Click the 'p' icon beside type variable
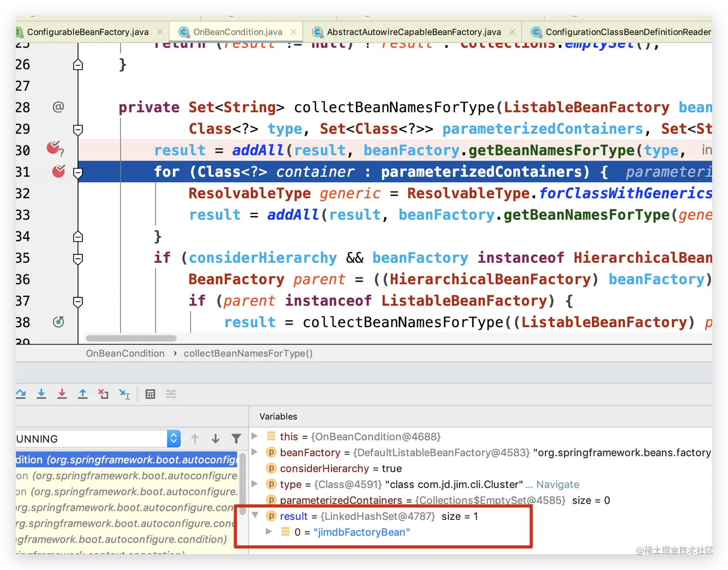 (272, 484)
